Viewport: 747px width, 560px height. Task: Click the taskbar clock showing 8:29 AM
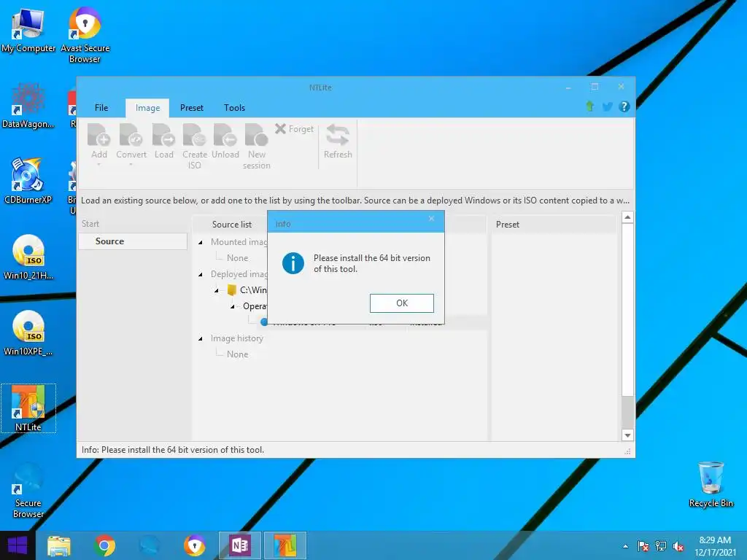click(x=715, y=546)
